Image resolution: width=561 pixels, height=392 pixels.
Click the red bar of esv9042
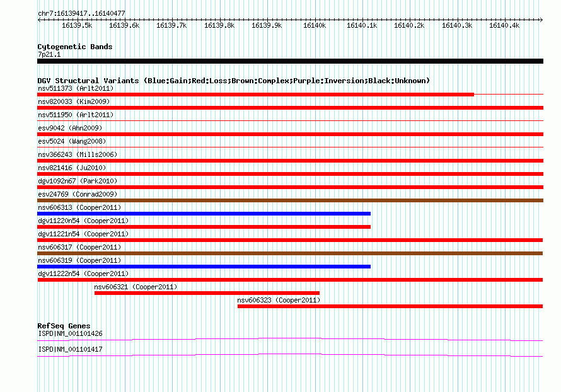290,134
